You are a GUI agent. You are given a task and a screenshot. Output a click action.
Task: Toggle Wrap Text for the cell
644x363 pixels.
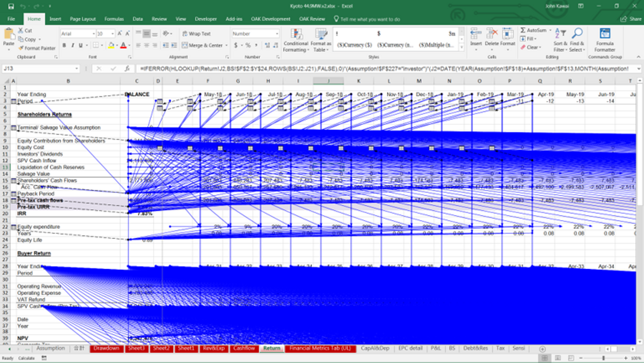tap(196, 34)
